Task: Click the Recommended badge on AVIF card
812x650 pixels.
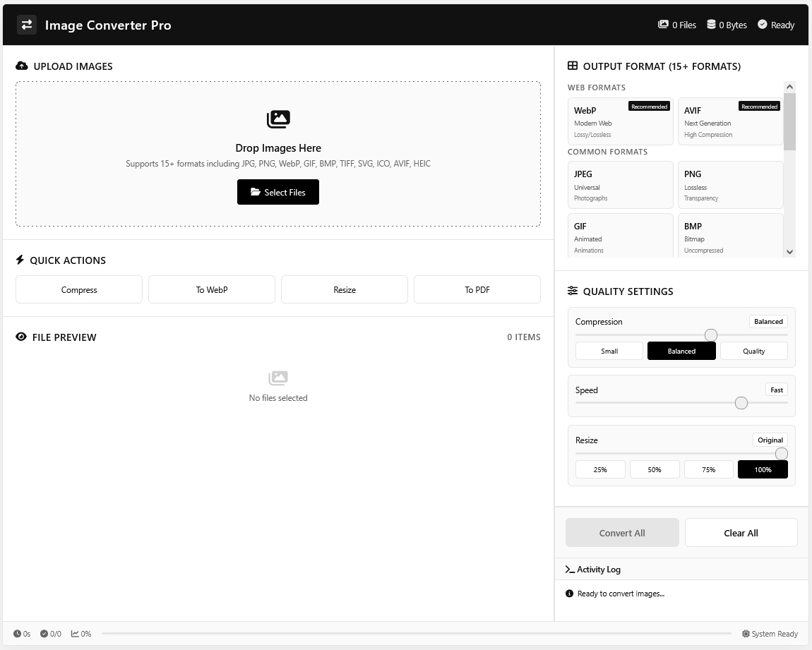Action: click(x=759, y=106)
